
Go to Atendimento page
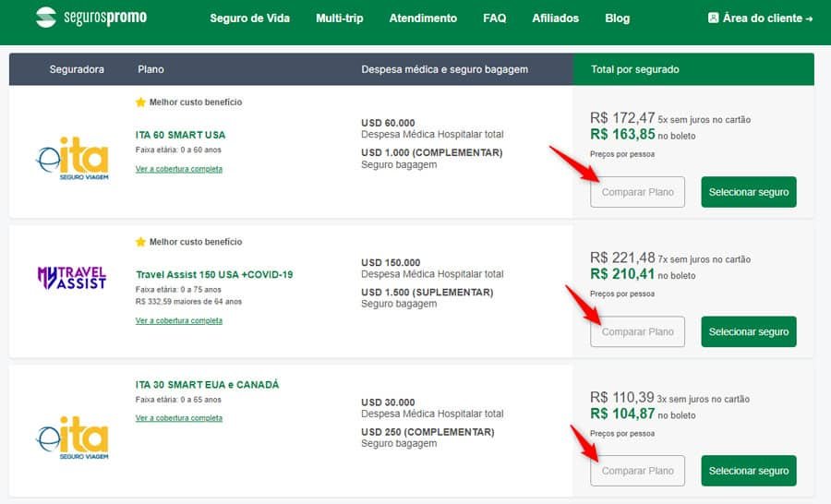tap(423, 18)
